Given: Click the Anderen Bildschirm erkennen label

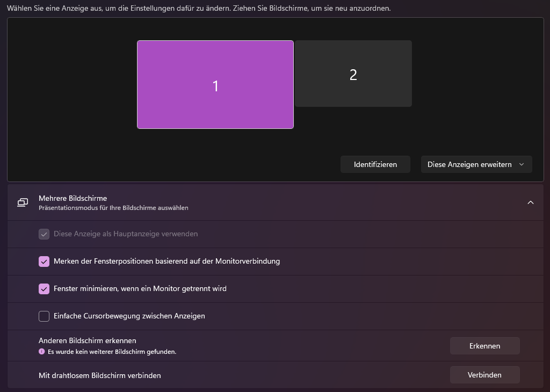Looking at the screenshot, I should 86,340.
